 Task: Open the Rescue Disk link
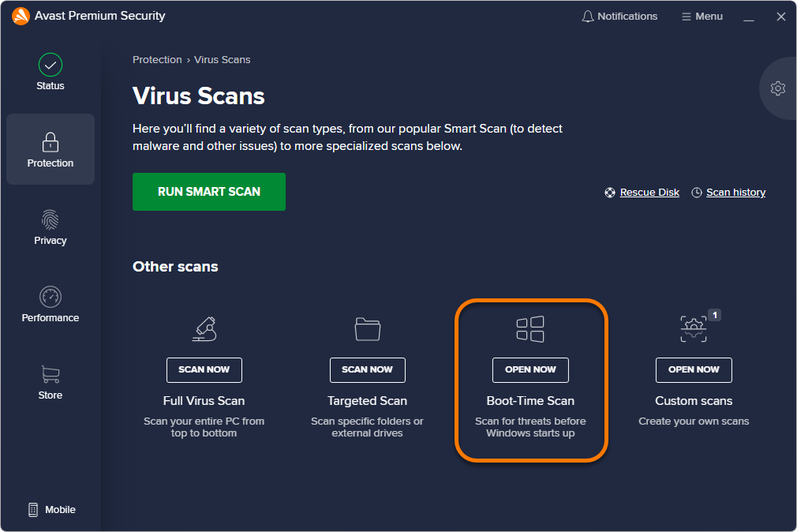point(649,193)
